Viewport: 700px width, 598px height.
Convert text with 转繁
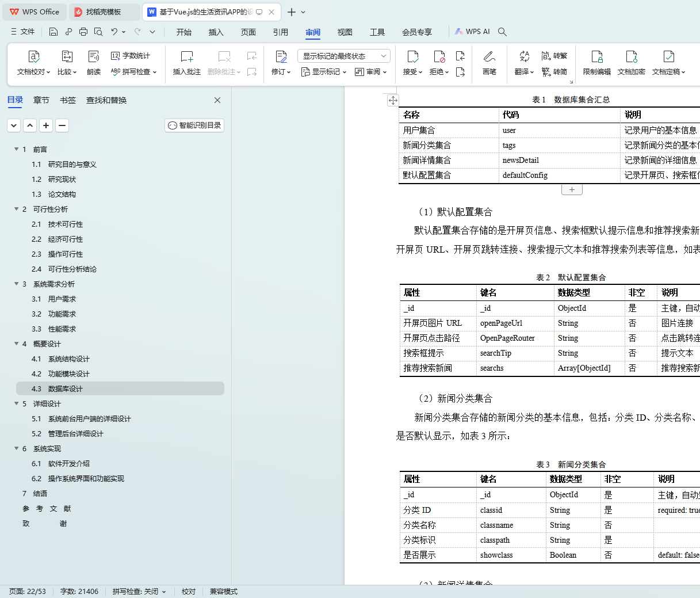click(554, 56)
